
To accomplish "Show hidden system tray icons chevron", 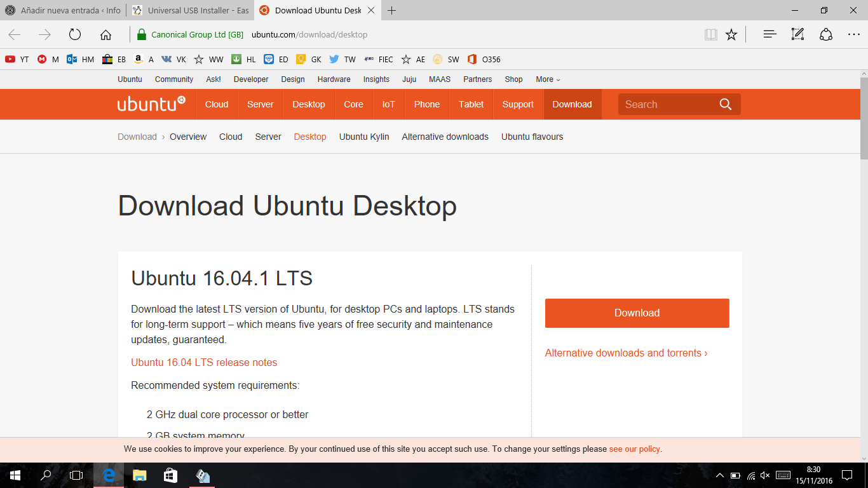I will click(x=720, y=475).
